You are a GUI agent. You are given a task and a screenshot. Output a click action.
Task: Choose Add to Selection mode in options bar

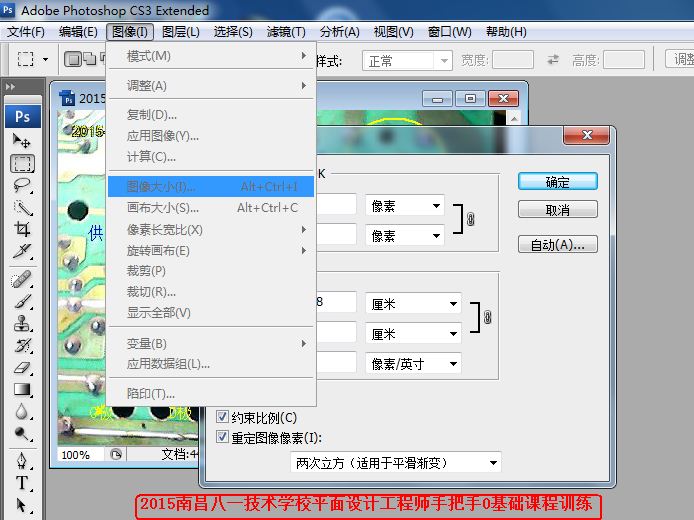click(x=90, y=59)
